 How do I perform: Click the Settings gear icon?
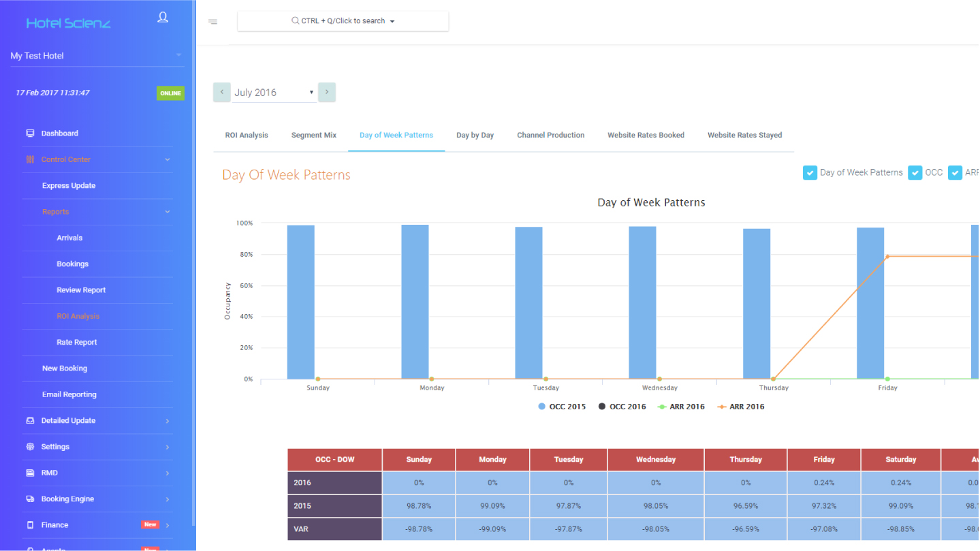coord(30,447)
